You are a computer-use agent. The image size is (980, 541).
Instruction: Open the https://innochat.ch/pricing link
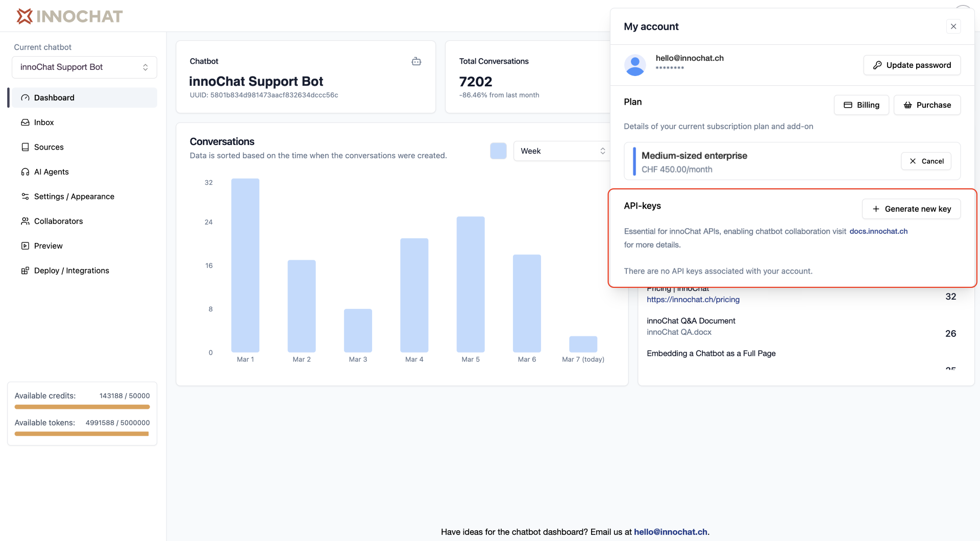693,300
